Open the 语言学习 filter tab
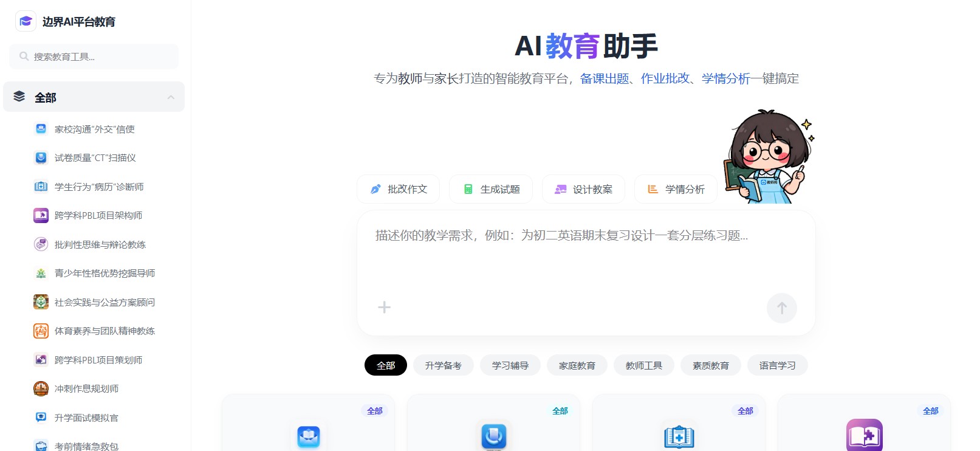 point(778,365)
